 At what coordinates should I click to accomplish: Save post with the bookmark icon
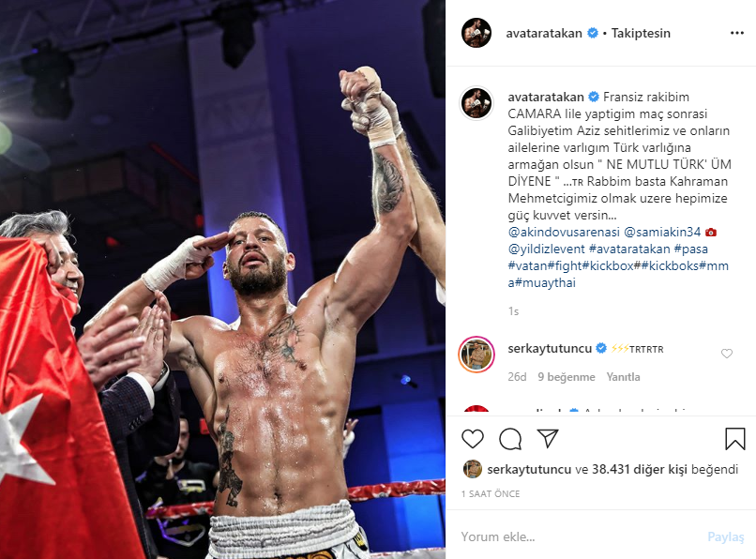point(734,439)
